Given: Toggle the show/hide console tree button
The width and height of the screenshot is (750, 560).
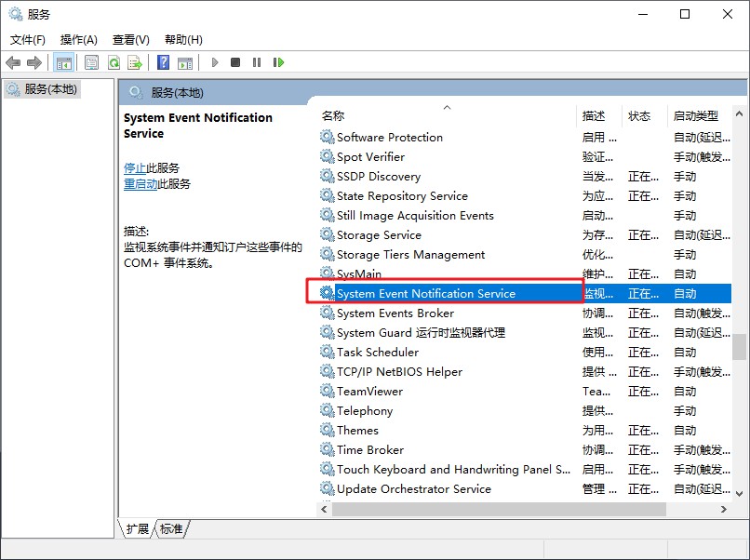Looking at the screenshot, I should (x=64, y=62).
